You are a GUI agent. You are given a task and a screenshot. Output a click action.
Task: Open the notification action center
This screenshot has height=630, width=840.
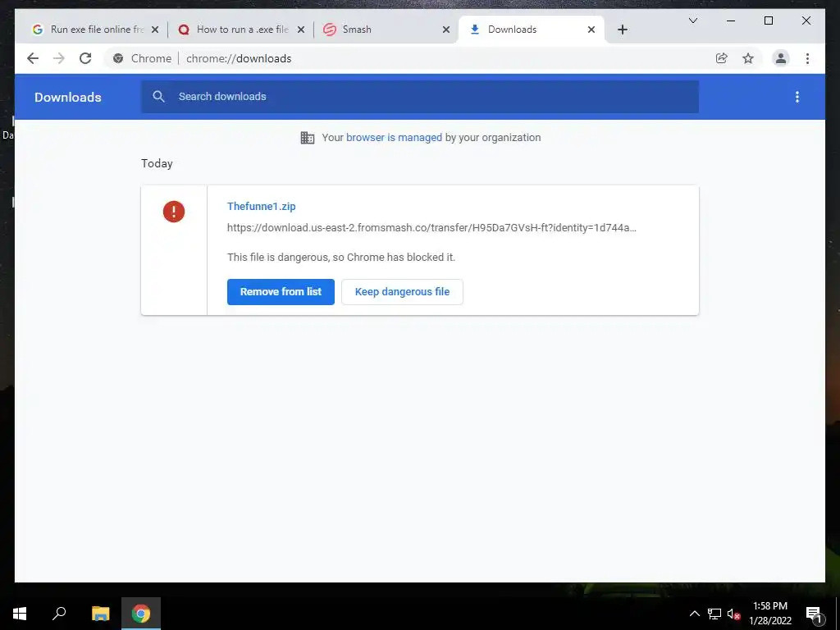tap(814, 614)
